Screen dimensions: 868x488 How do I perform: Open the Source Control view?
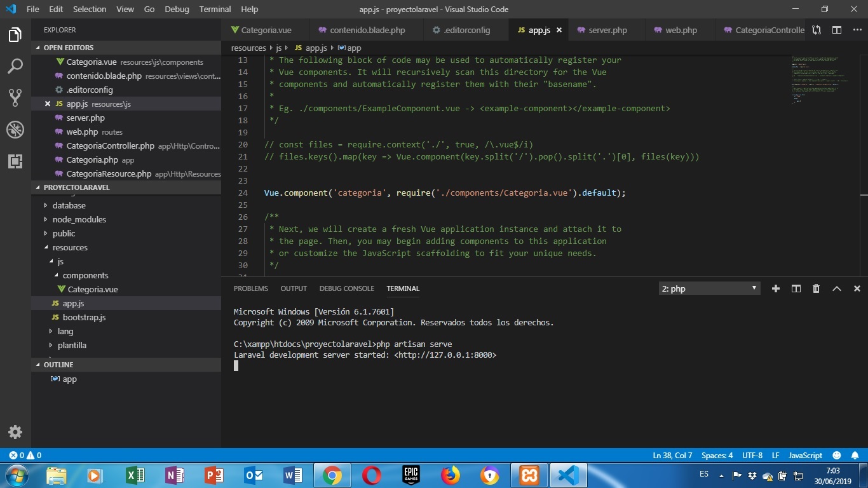click(x=15, y=98)
